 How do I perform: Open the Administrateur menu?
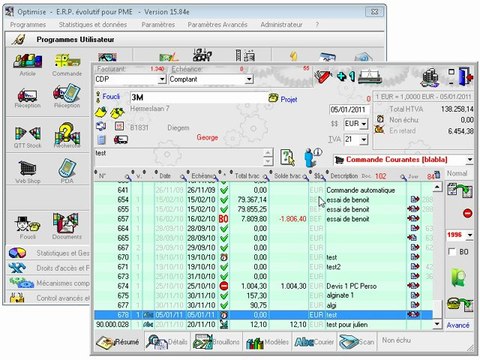(x=281, y=25)
